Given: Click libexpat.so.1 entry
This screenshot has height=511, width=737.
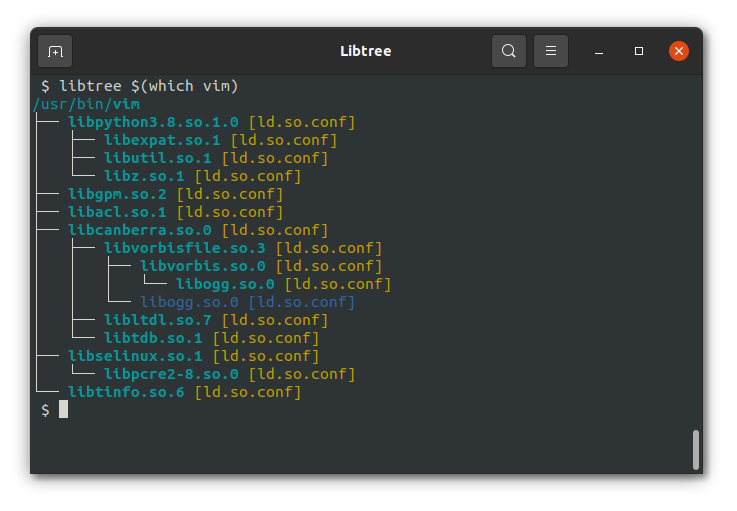Looking at the screenshot, I should [162, 140].
